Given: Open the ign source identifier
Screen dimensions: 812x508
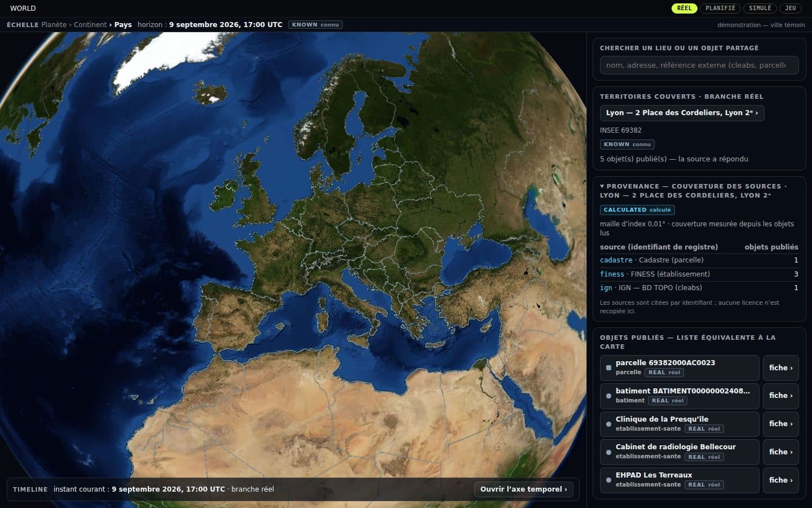Looking at the screenshot, I should click(x=606, y=288).
